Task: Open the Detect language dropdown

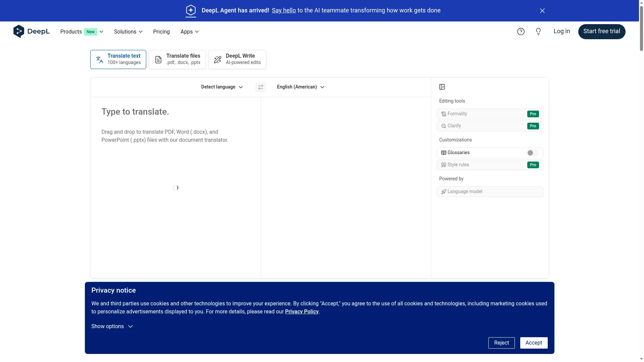Action: 222,87
